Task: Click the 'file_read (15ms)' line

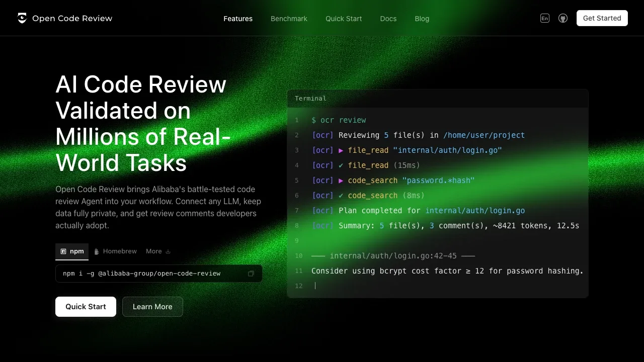Action: (x=366, y=165)
